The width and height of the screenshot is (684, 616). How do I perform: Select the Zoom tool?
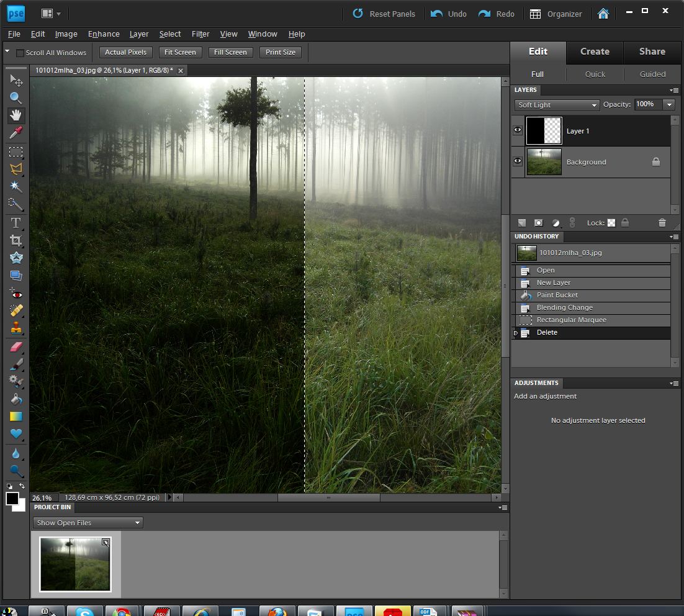(16, 98)
